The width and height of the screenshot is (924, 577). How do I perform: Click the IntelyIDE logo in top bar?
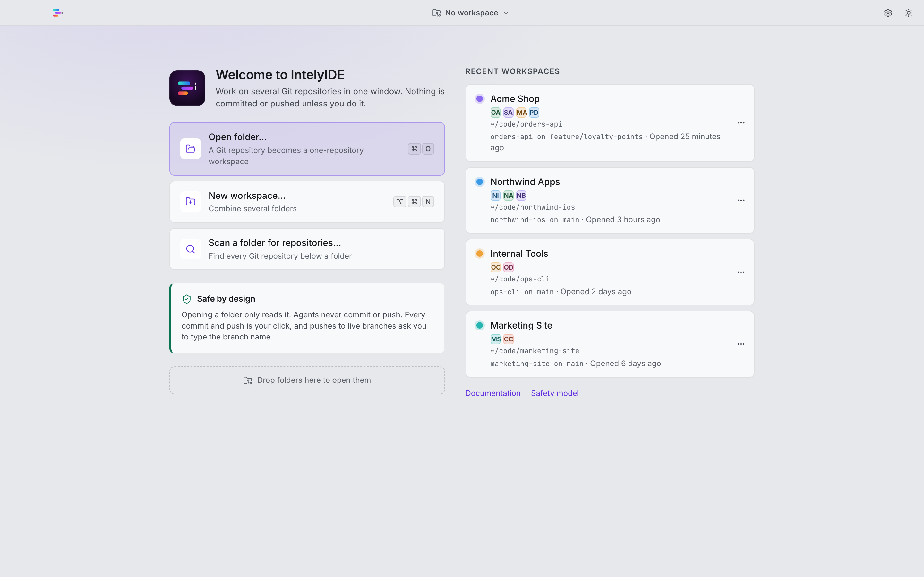(58, 13)
